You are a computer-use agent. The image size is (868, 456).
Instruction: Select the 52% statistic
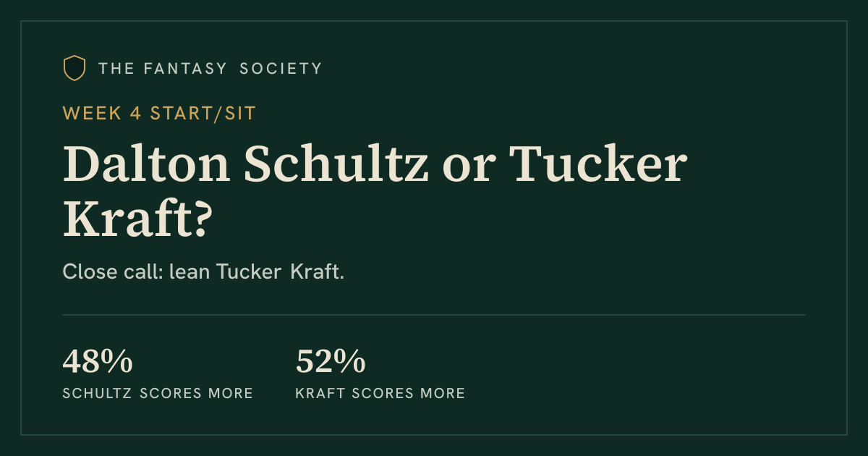click(x=331, y=362)
